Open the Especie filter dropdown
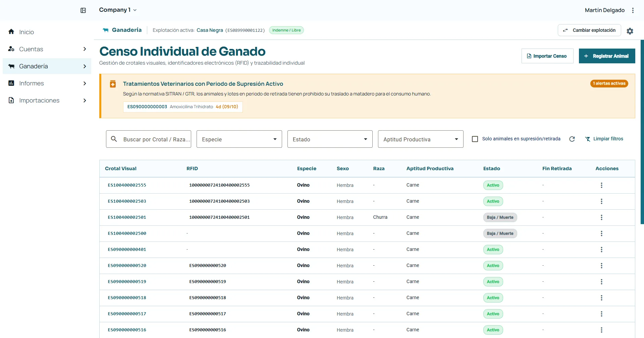This screenshot has height=338, width=644. 239,139
